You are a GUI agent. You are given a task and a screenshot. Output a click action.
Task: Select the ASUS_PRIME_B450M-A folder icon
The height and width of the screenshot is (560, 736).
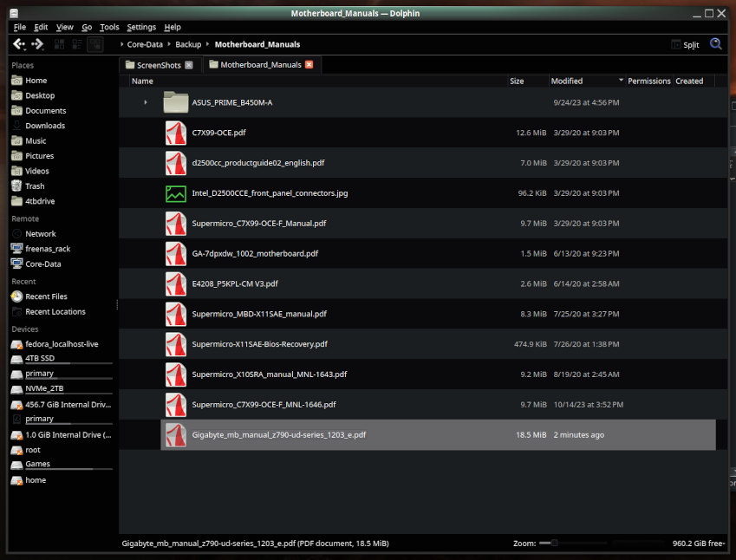[x=176, y=102]
